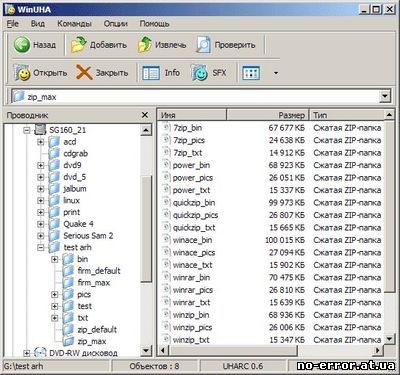The image size is (400, 375).
Task: Click the Проверить test archive icon
Action: click(203, 45)
